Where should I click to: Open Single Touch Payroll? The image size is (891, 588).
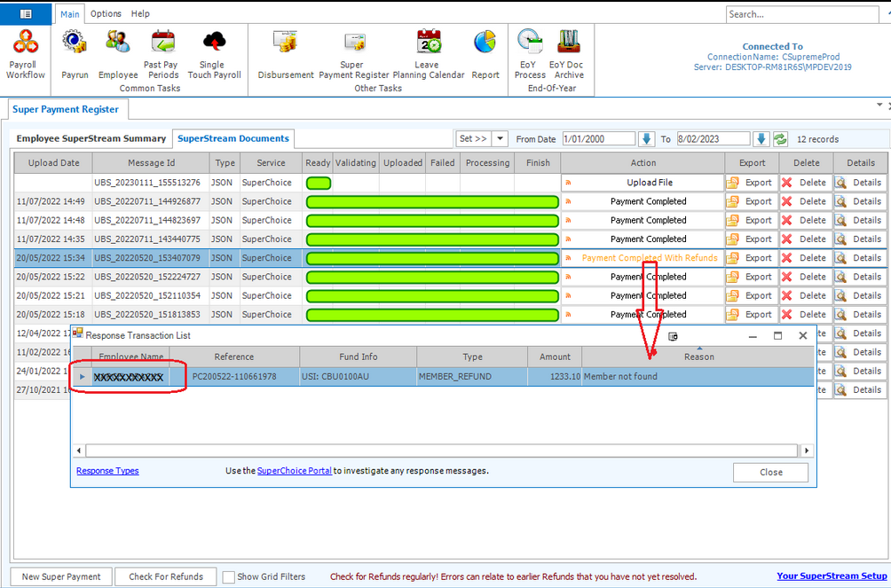click(x=214, y=53)
